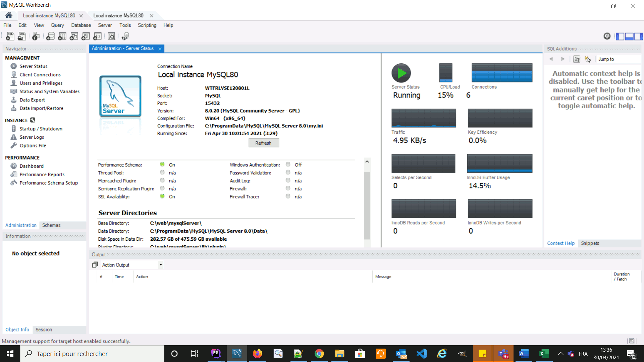Click the create new table icon
Image resolution: width=644 pixels, height=362 pixels.
62,36
